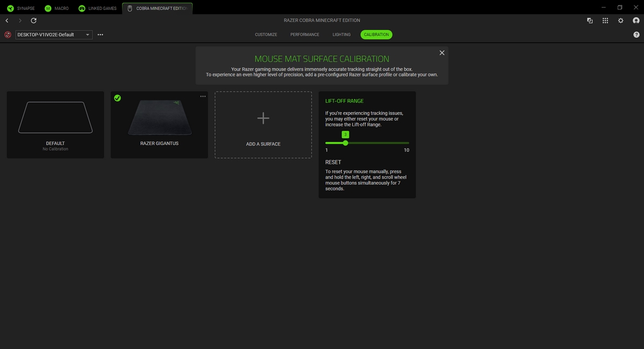The width and height of the screenshot is (644, 349).
Task: Select the Calibration section
Action: point(376,35)
